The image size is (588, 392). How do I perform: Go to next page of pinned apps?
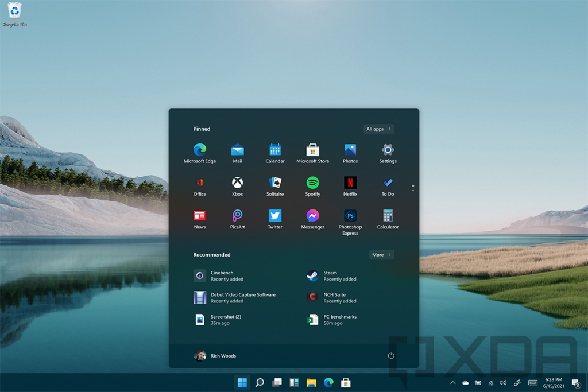pyautogui.click(x=413, y=190)
